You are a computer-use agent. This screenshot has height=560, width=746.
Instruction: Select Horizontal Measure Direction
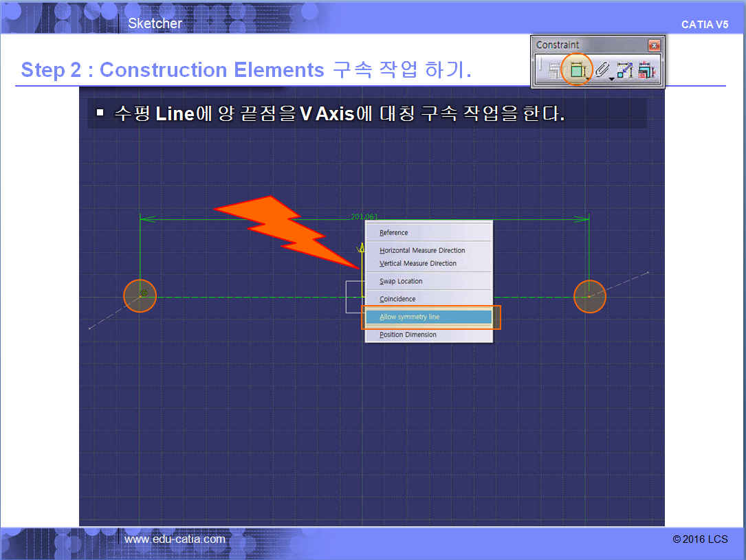(x=422, y=251)
